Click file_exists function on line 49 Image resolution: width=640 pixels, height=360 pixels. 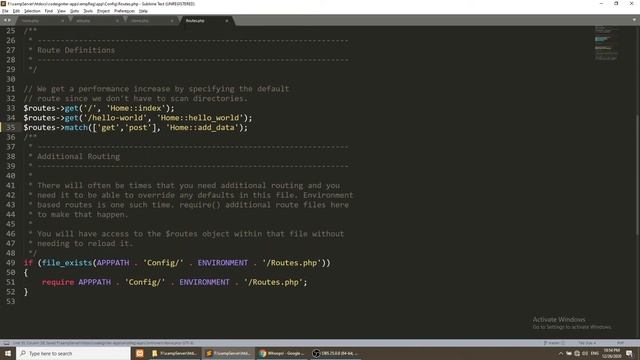coord(67,263)
